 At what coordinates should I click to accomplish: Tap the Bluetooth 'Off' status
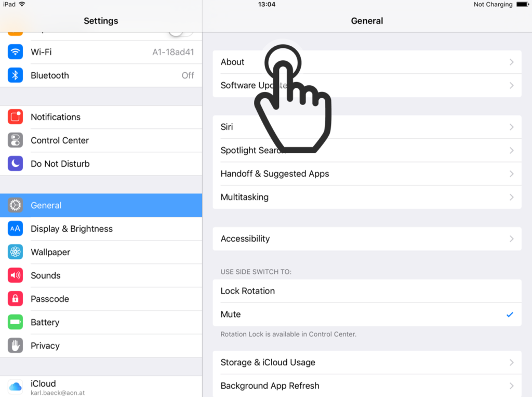point(188,75)
